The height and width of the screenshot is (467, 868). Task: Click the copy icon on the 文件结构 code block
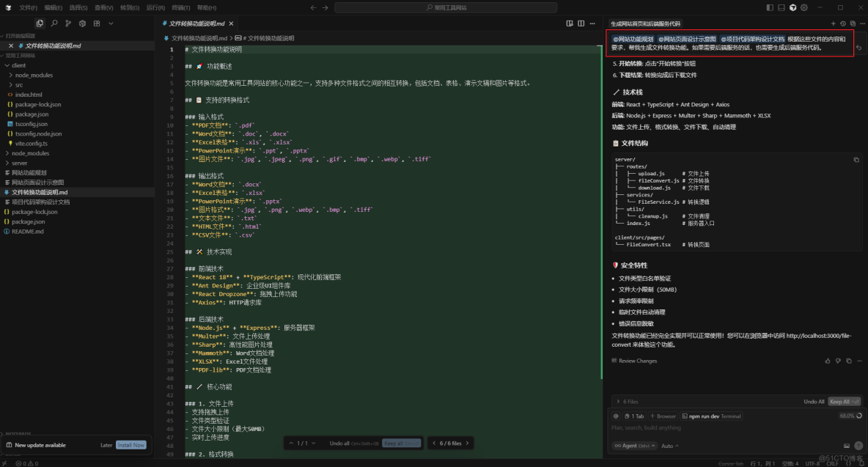pos(855,158)
